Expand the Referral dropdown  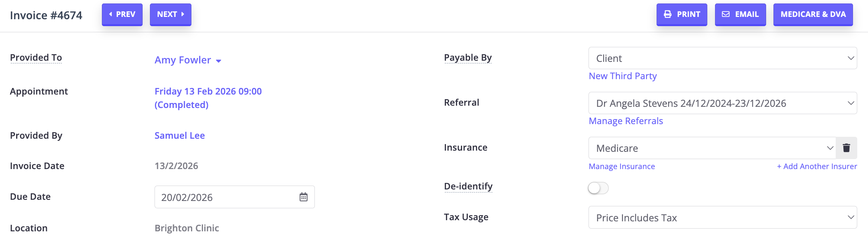722,103
